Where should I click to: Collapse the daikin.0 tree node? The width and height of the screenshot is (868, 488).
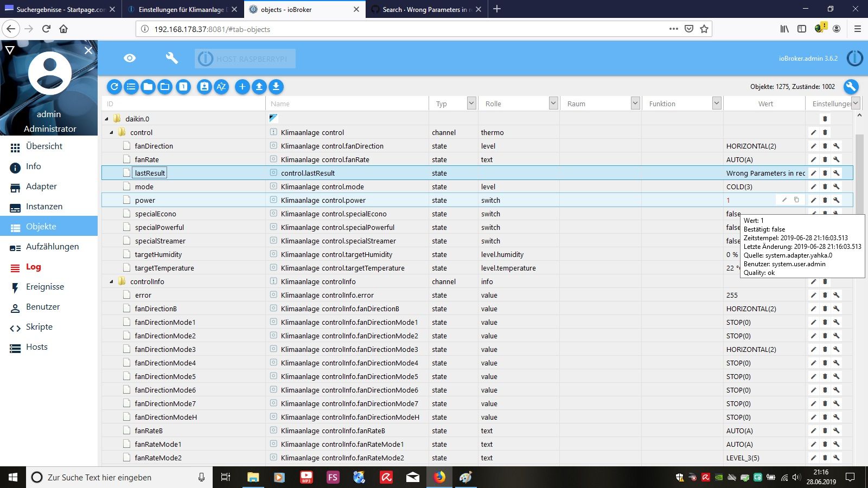click(107, 119)
